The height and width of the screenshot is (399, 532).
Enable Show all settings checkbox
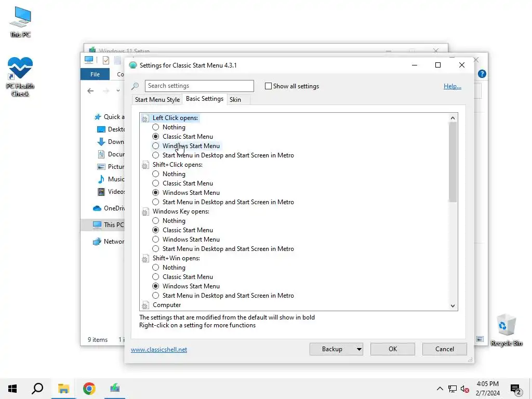268,86
